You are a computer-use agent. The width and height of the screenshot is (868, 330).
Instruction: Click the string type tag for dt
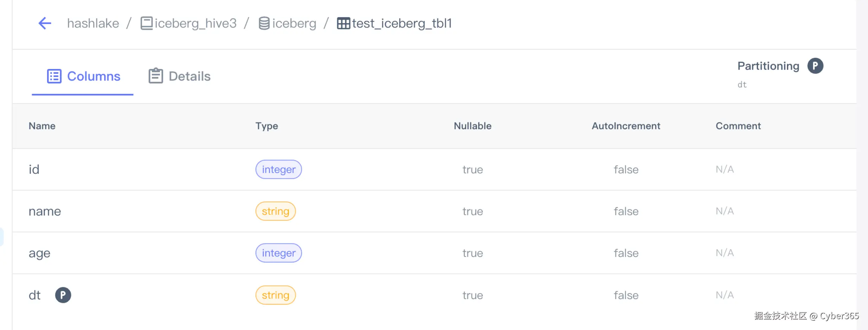click(x=275, y=295)
